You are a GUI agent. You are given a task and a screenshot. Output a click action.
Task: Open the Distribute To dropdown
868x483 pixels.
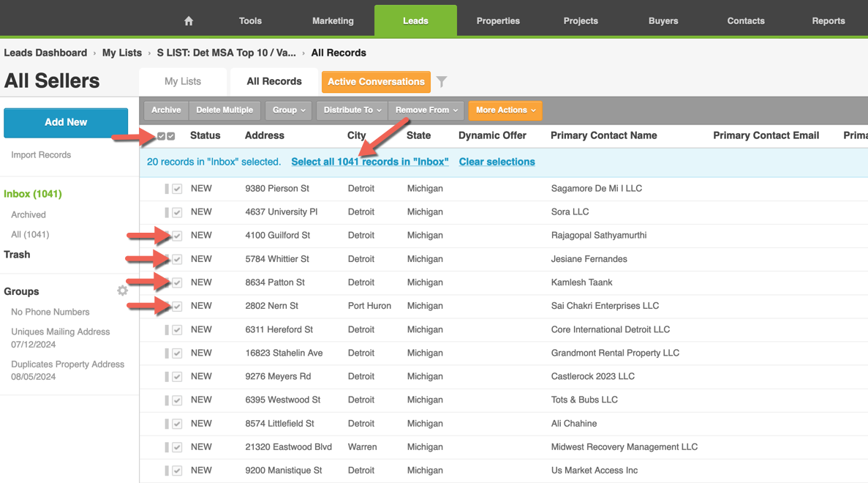point(352,111)
